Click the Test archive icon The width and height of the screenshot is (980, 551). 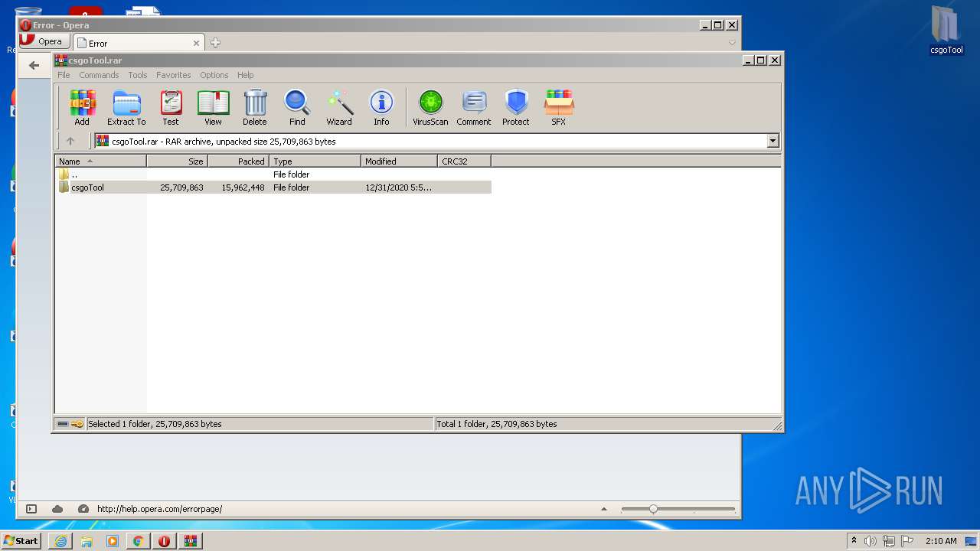click(171, 107)
